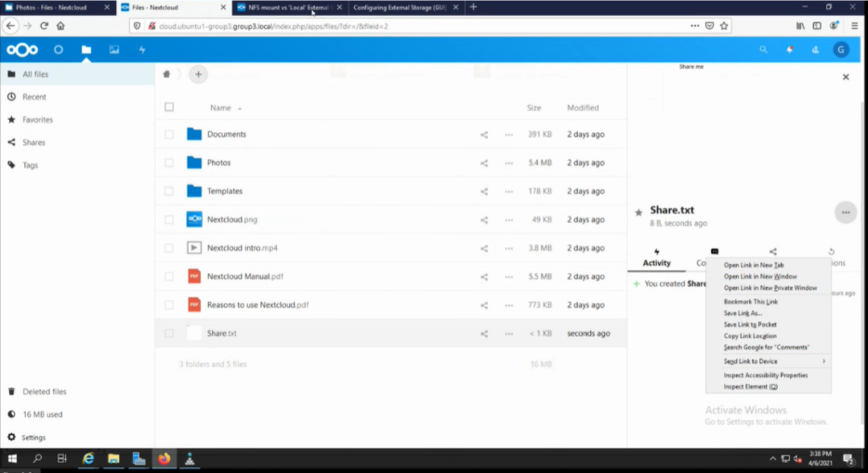Open Internet Explorer from the taskbar
The height and width of the screenshot is (473, 868).
coord(88,459)
